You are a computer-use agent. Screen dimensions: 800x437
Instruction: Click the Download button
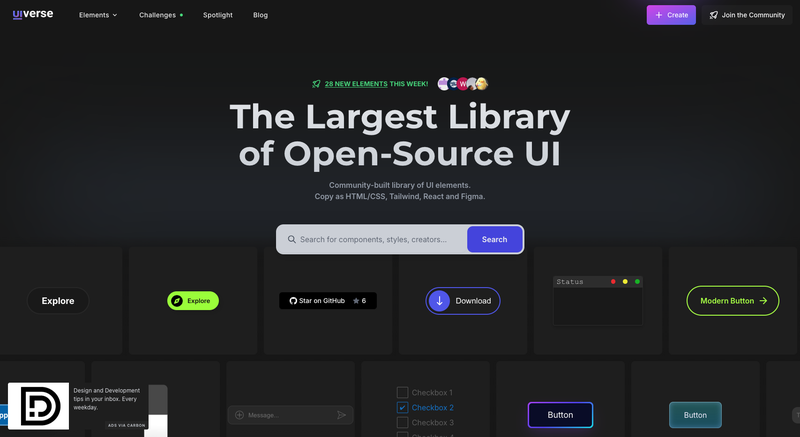463,301
